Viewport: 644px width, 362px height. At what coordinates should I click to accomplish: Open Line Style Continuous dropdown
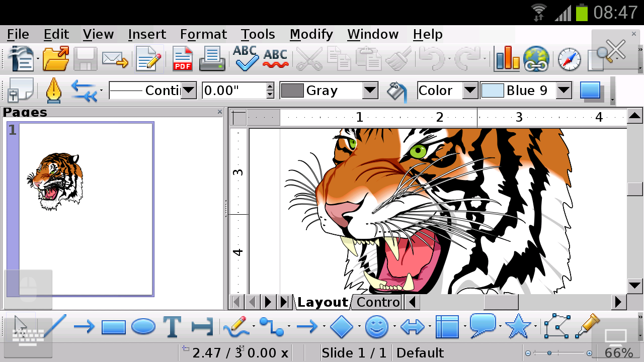click(x=188, y=90)
